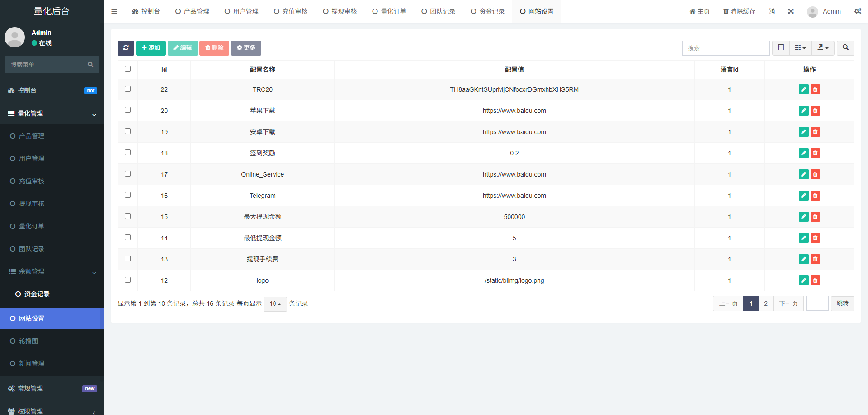Delete the Telegram config row via trash icon

coord(815,196)
